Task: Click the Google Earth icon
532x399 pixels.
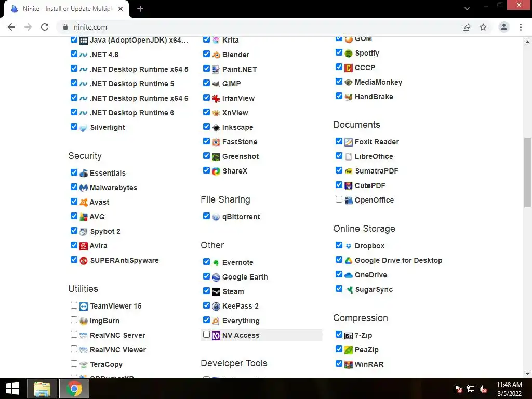Action: coord(216,277)
